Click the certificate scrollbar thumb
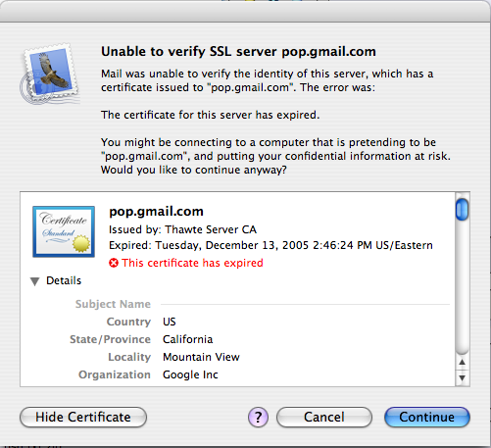 (462, 209)
